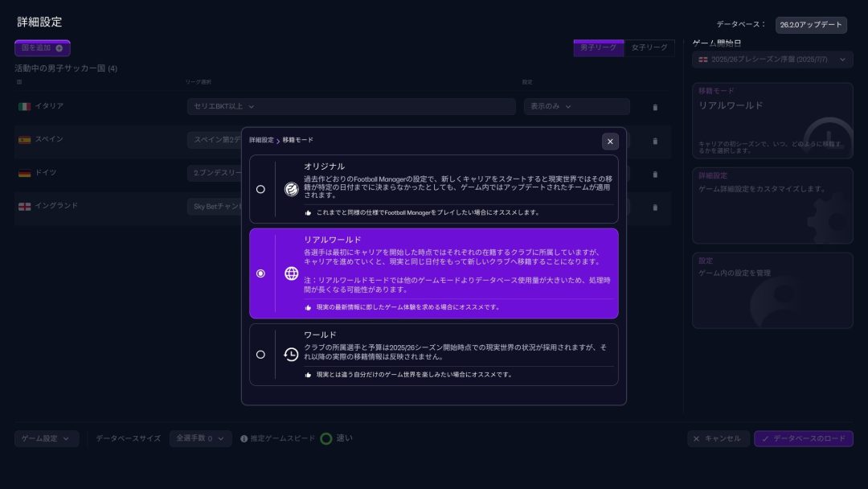Screen dimensions: 868x489
Task: Click the trash icon for England row
Action: tap(655, 208)
